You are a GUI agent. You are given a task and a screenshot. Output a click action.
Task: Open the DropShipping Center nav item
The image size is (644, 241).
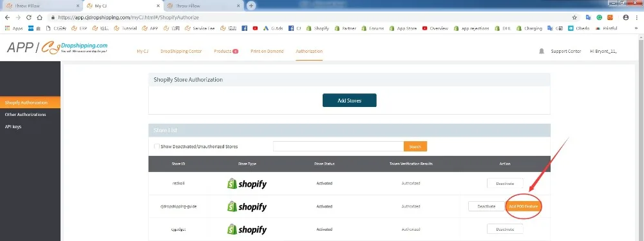tap(181, 52)
